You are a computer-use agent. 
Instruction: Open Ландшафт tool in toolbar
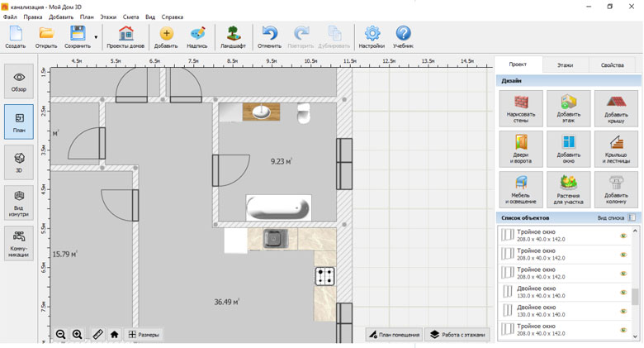pos(233,37)
